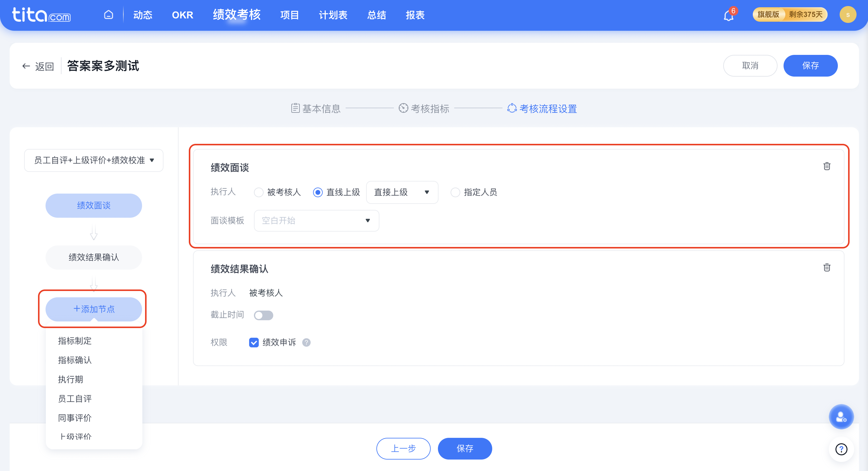Open the 员工自评+上级评价+绩效校准 process dropdown
The image size is (868, 471).
[94, 160]
